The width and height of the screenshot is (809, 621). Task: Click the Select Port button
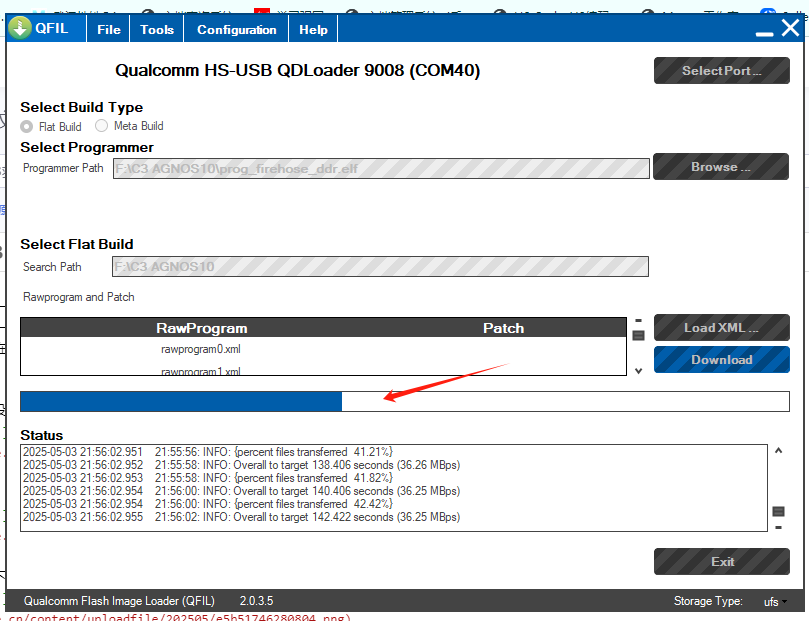721,71
